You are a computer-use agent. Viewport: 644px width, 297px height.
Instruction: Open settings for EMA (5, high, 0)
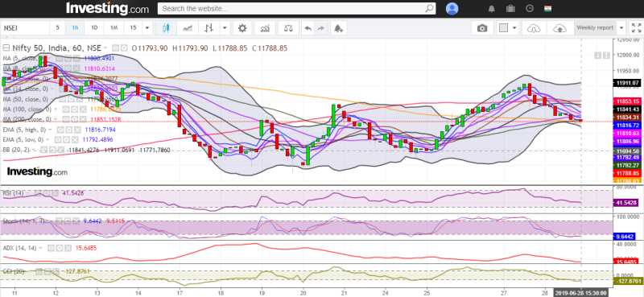(69, 130)
